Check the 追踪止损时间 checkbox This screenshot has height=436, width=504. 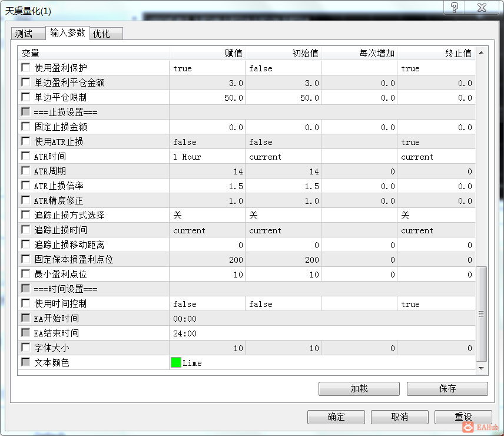click(x=26, y=230)
